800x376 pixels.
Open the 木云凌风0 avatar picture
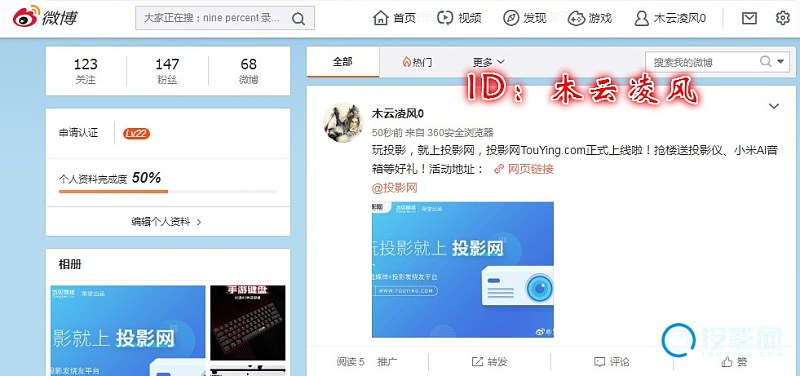coord(343,122)
